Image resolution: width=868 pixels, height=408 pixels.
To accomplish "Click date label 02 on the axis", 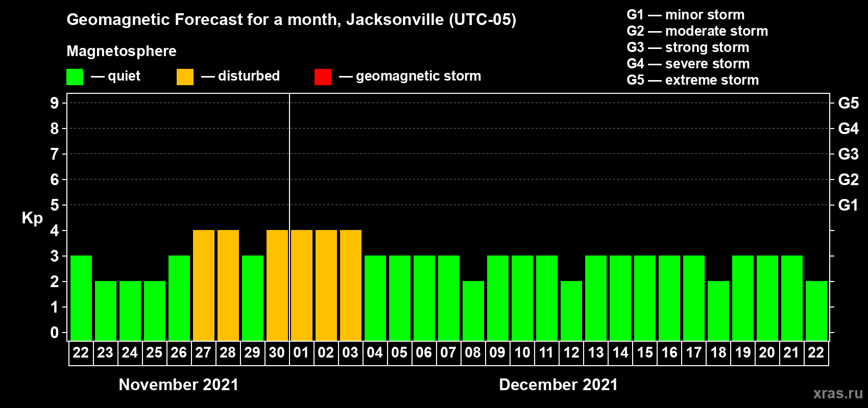I will (326, 352).
